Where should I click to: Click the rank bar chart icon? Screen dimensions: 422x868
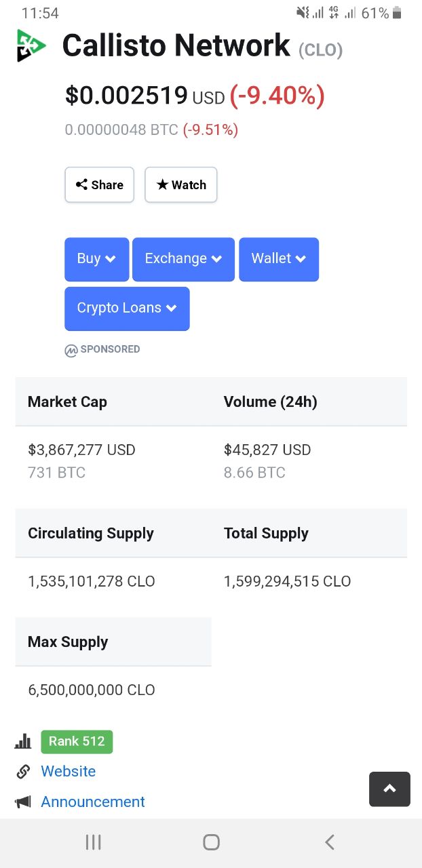pos(23,741)
